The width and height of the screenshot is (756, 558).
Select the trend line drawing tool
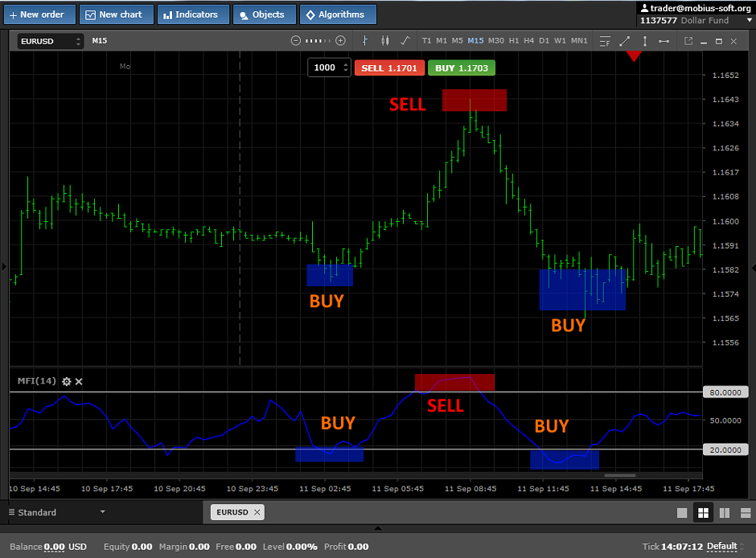click(x=624, y=42)
